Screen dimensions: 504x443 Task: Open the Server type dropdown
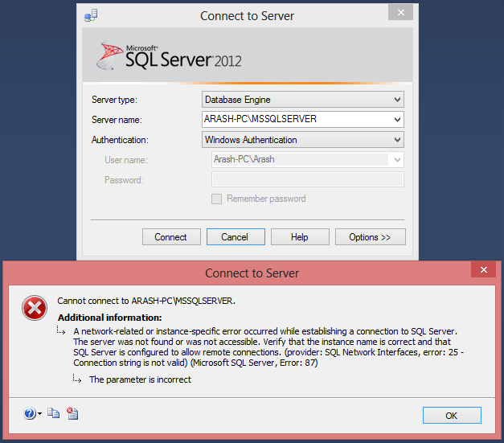click(x=303, y=100)
